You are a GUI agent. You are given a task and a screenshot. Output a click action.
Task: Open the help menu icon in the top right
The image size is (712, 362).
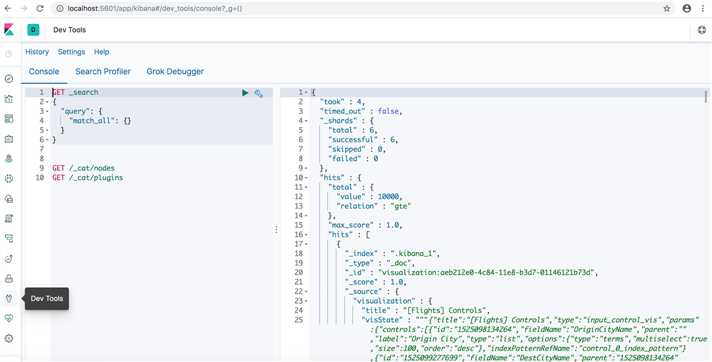tap(702, 30)
